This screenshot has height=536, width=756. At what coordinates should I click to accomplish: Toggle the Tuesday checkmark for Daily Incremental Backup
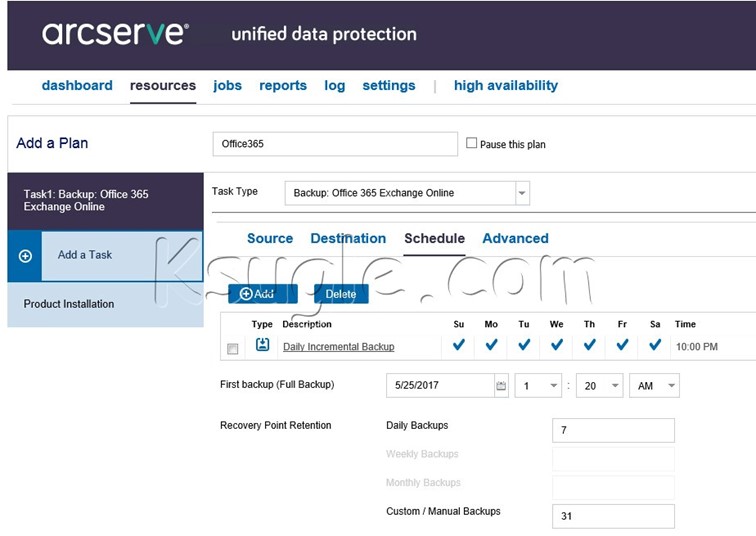pos(524,345)
